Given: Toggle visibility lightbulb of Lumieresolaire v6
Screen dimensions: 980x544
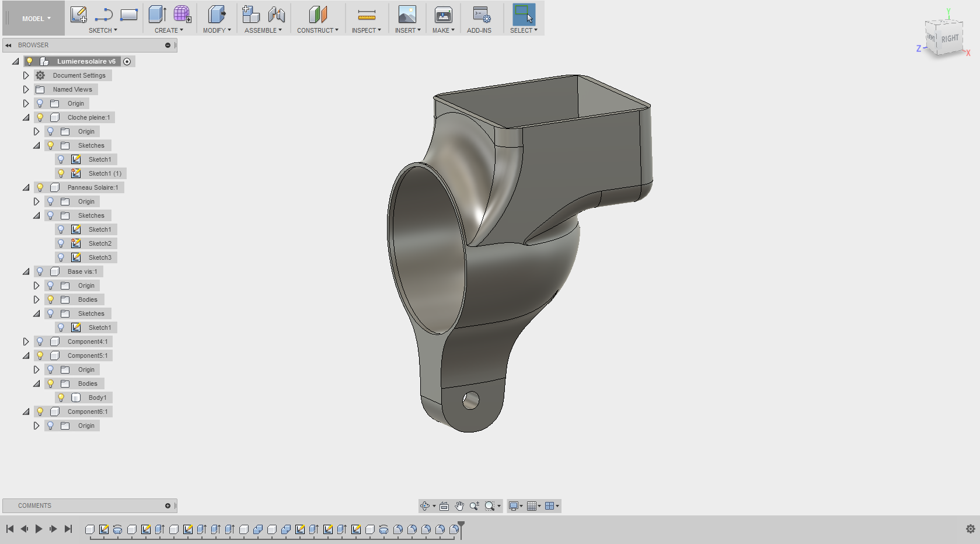Looking at the screenshot, I should tap(29, 61).
